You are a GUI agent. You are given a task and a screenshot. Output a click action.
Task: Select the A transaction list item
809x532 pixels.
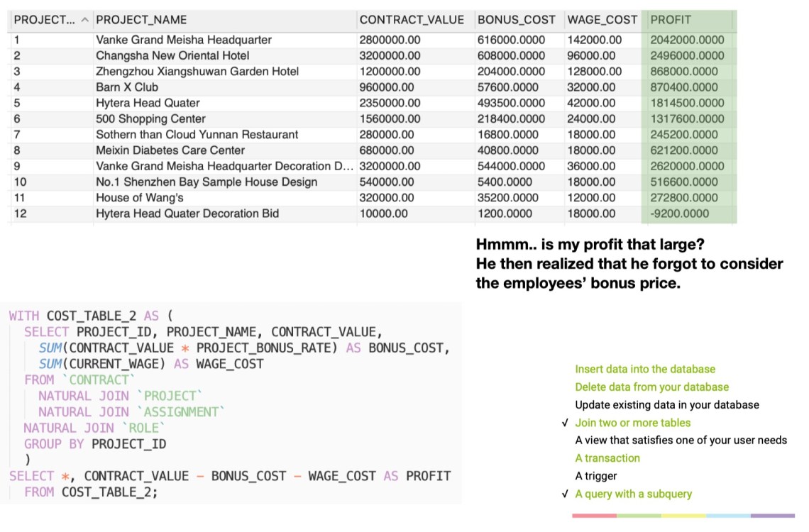coord(607,458)
